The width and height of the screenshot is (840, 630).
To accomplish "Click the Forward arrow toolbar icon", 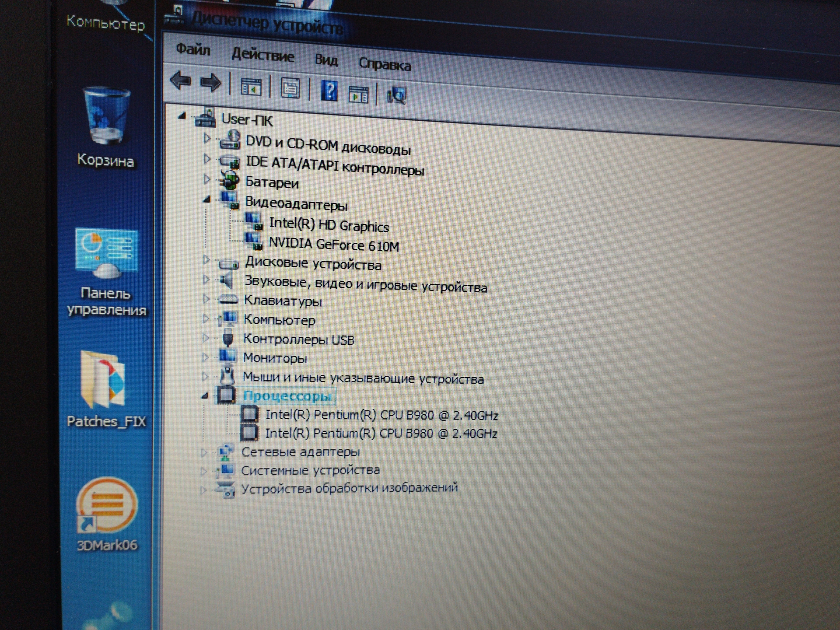I will pyautogui.click(x=210, y=82).
